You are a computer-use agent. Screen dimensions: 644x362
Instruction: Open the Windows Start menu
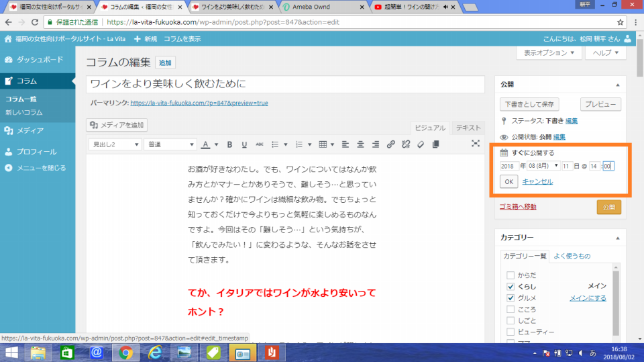pyautogui.click(x=11, y=353)
